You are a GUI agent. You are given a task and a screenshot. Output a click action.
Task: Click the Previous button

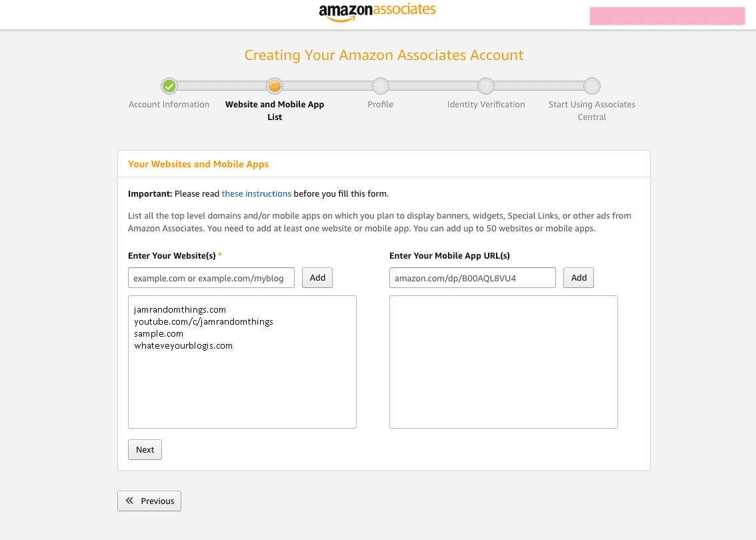tap(149, 501)
